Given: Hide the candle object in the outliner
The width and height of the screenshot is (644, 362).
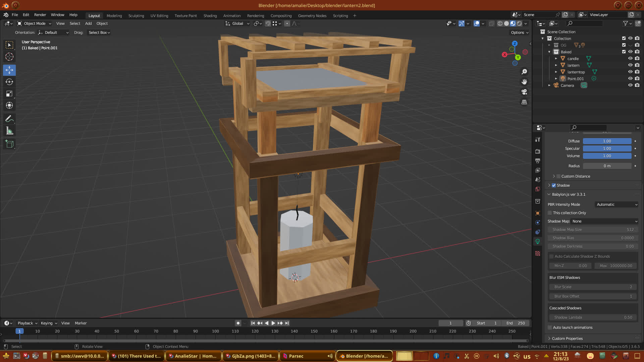Looking at the screenshot, I should coord(630,58).
